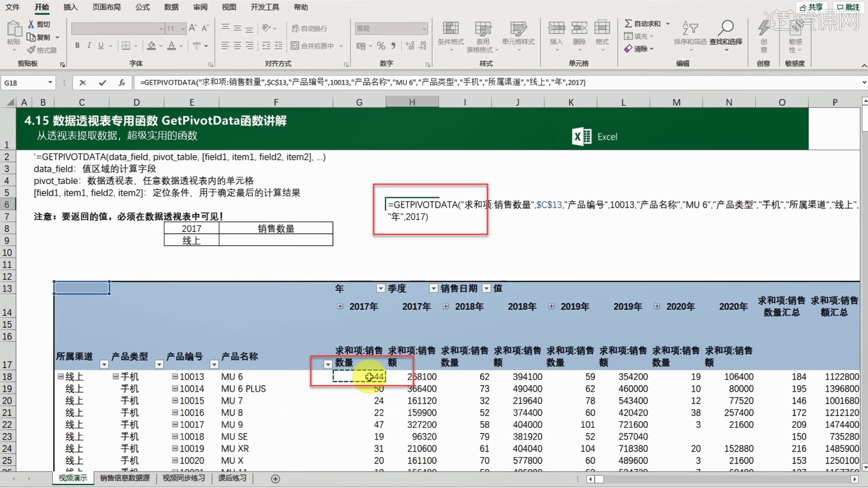Expand the 2019年 pivot group

(x=551, y=306)
